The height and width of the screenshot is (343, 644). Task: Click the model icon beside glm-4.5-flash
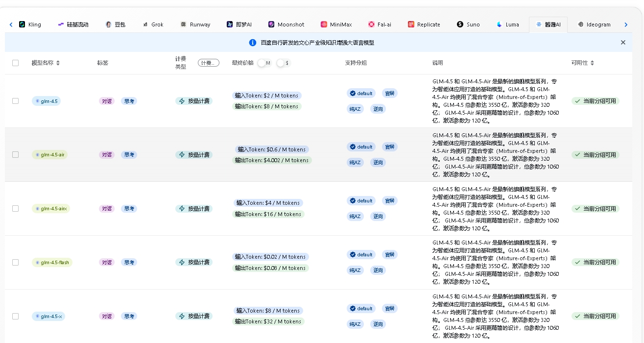[x=37, y=263]
